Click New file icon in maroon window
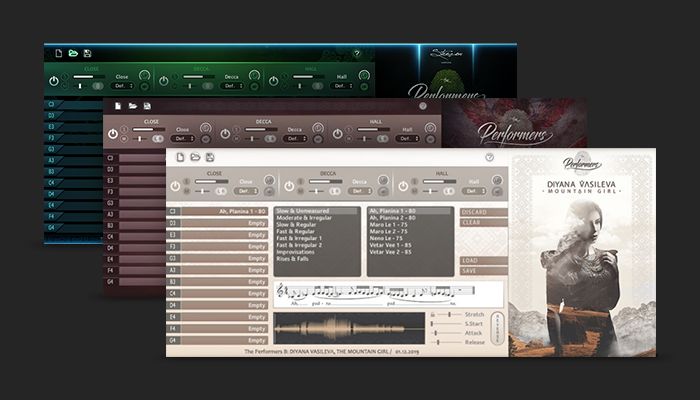The width and height of the screenshot is (700, 400). click(118, 106)
